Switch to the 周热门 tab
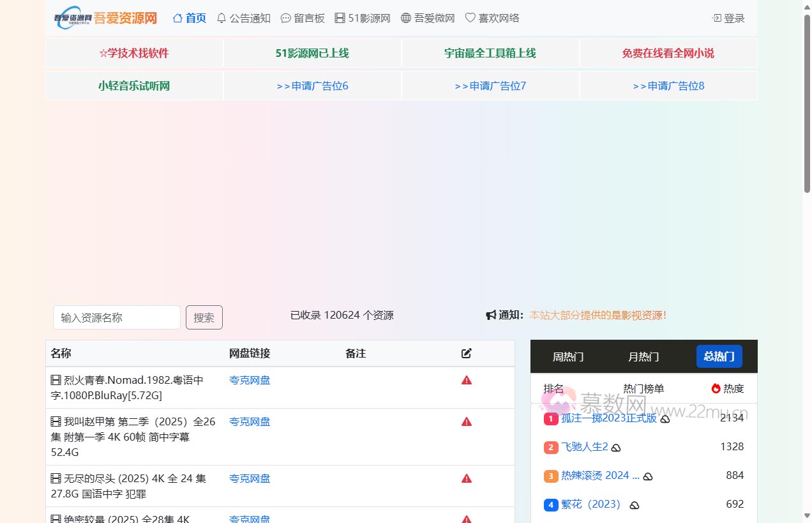The image size is (812, 523). tap(568, 356)
